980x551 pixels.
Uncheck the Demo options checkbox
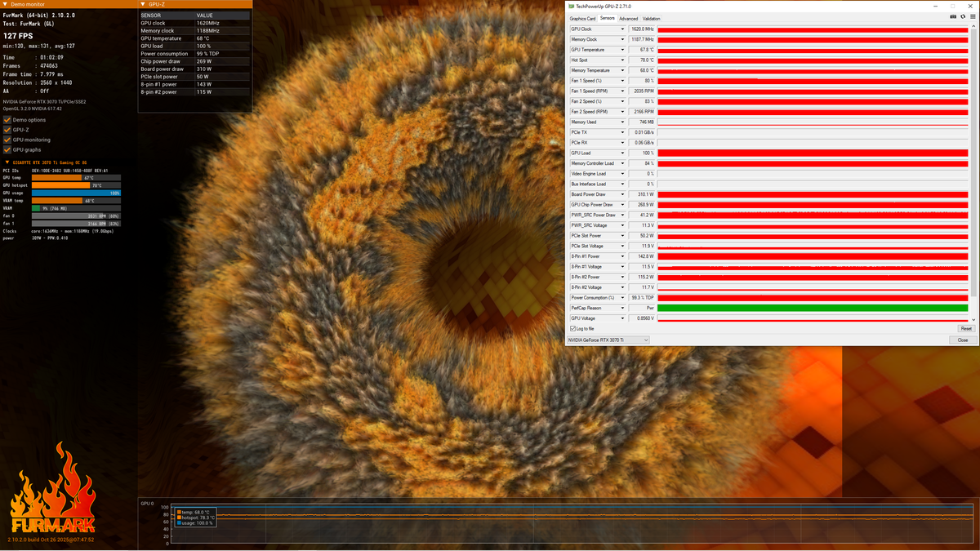(x=7, y=120)
